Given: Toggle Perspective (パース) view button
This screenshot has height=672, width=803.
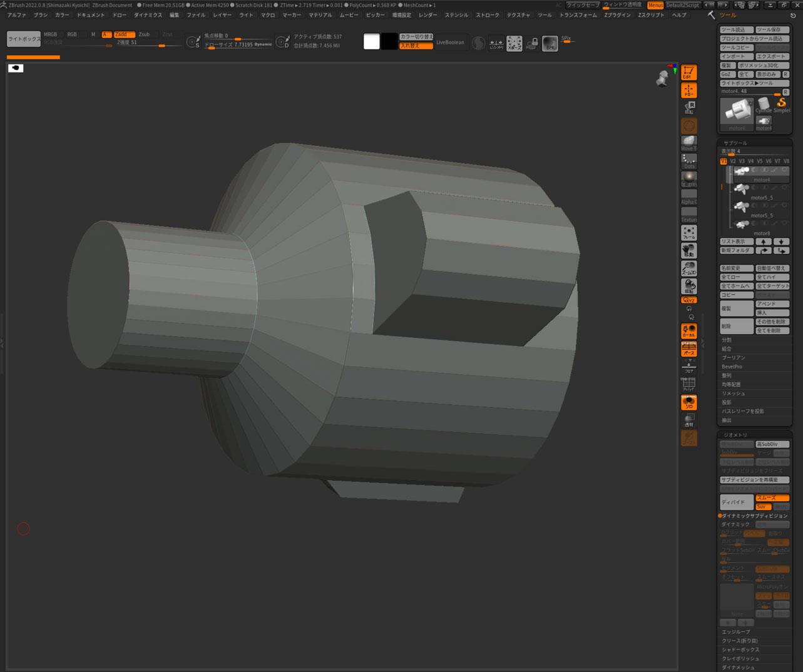Looking at the screenshot, I should click(688, 349).
